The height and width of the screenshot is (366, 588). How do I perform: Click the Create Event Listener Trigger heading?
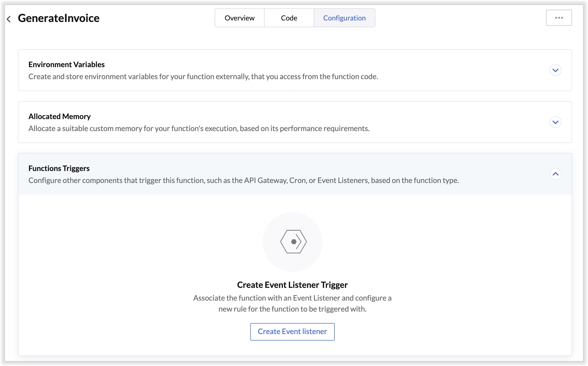coord(292,285)
